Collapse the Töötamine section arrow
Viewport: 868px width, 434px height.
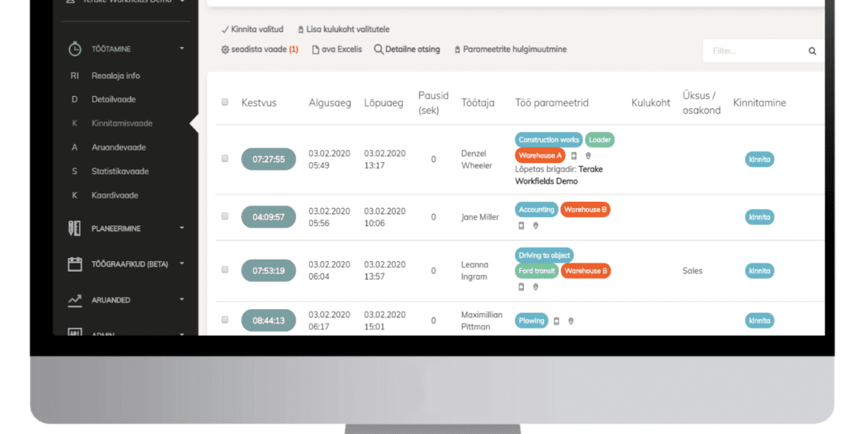click(182, 49)
